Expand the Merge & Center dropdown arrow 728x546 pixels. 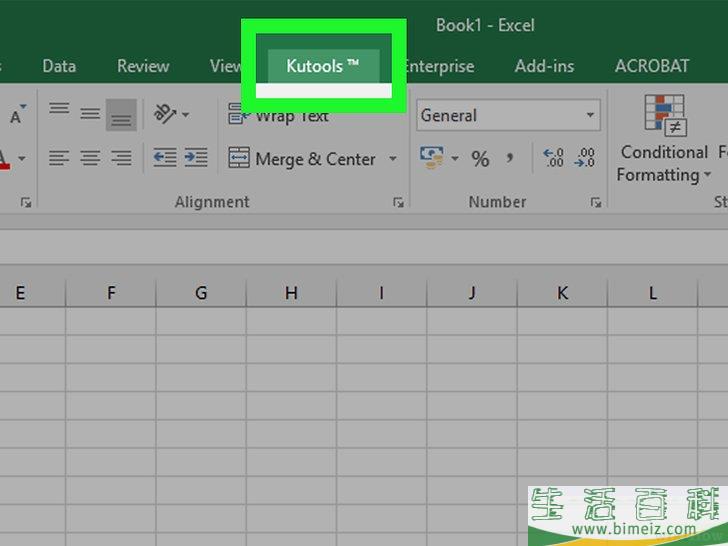click(393, 159)
